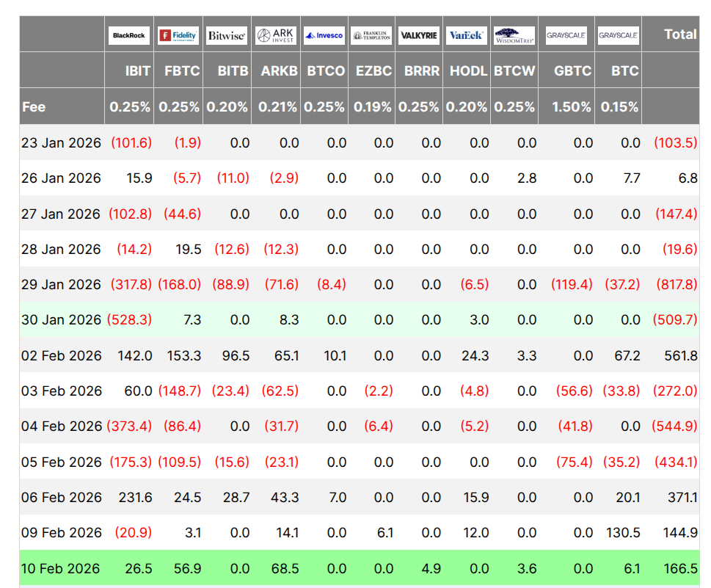The image size is (711, 588).
Task: Select the 1.50% GBTC fee cell
Action: (x=571, y=106)
